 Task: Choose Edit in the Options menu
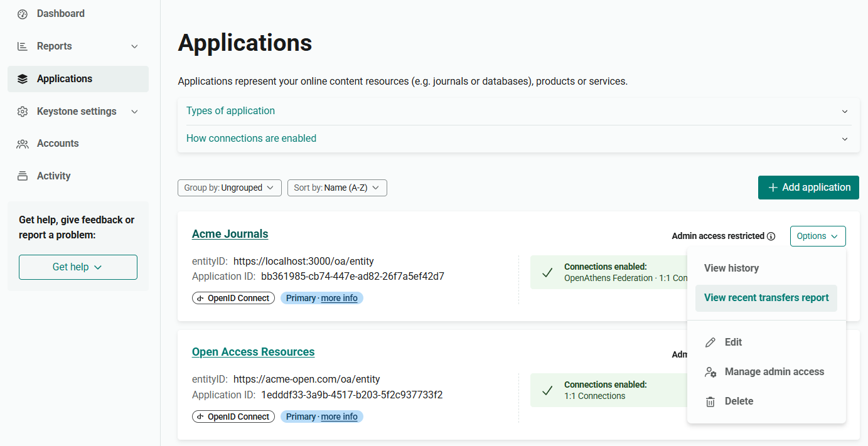(x=766, y=342)
